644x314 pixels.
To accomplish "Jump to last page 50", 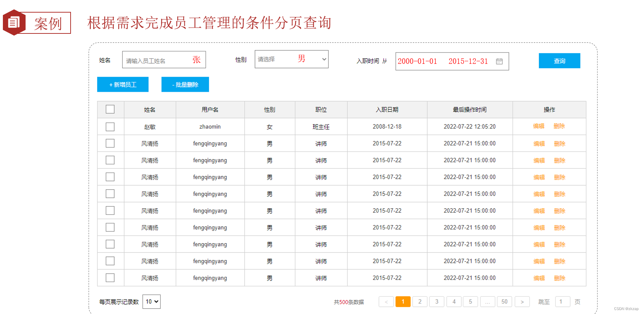I will 505,302.
